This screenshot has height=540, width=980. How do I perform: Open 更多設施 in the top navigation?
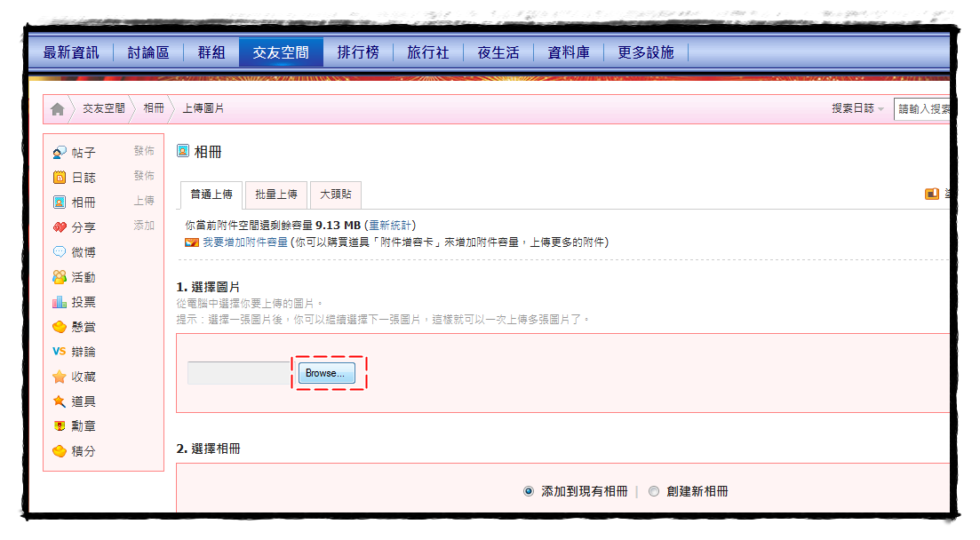(646, 52)
